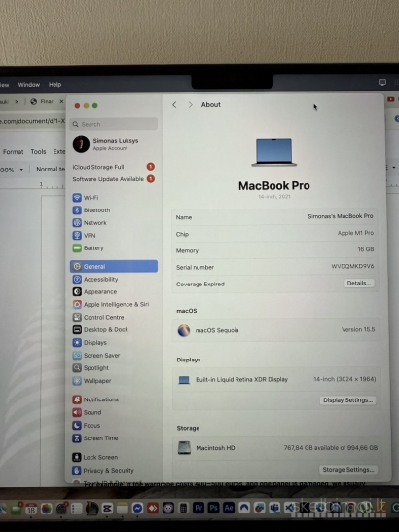The width and height of the screenshot is (399, 532).
Task: Click the Name value Simonas's MacBook Pro
Action: point(341,216)
